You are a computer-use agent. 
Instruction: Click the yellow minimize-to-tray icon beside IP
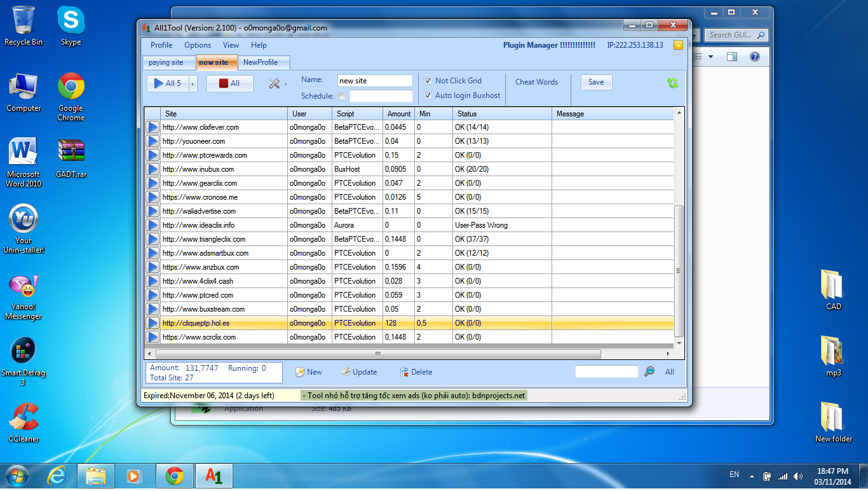pyautogui.click(x=678, y=45)
